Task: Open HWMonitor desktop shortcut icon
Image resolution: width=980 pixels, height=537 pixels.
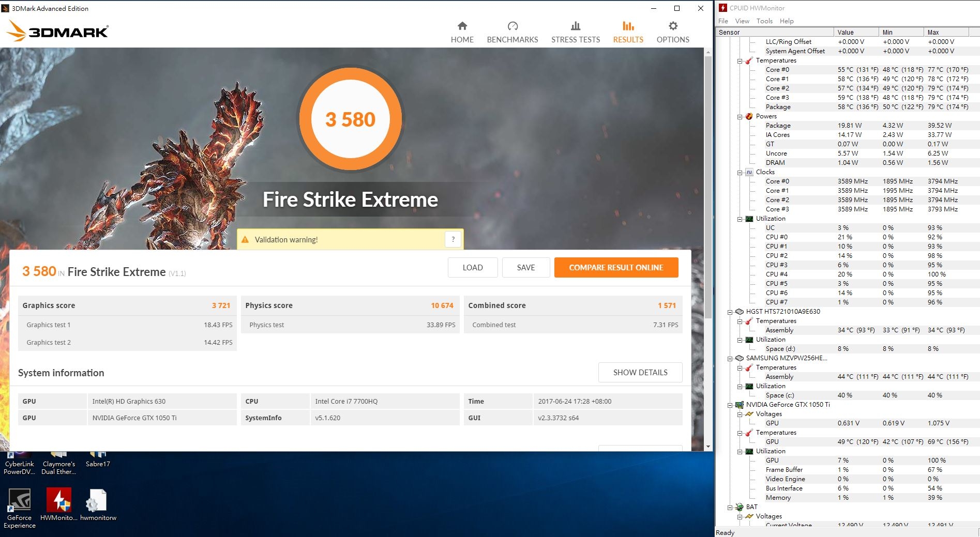Action: click(59, 500)
